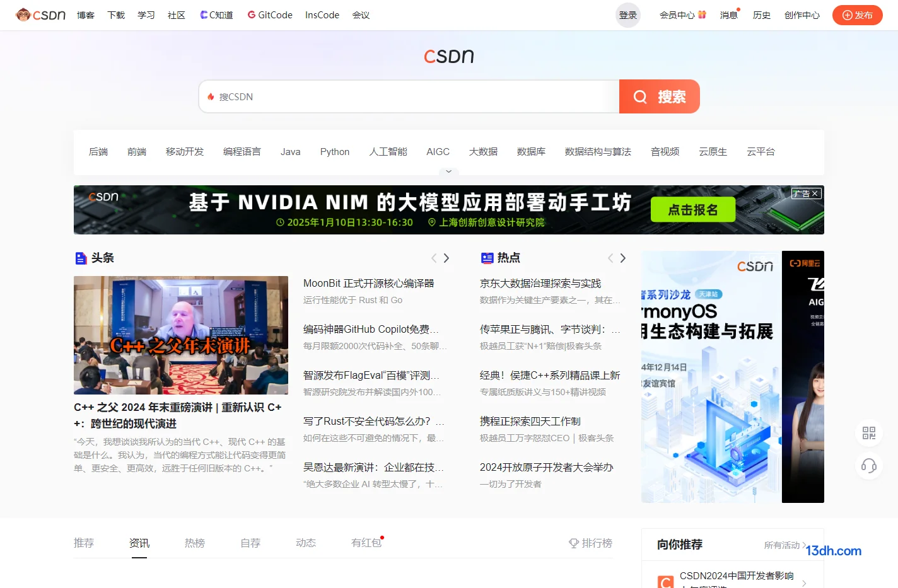Click the orange 发布 button
The height and width of the screenshot is (588, 898).
pyautogui.click(x=857, y=15)
